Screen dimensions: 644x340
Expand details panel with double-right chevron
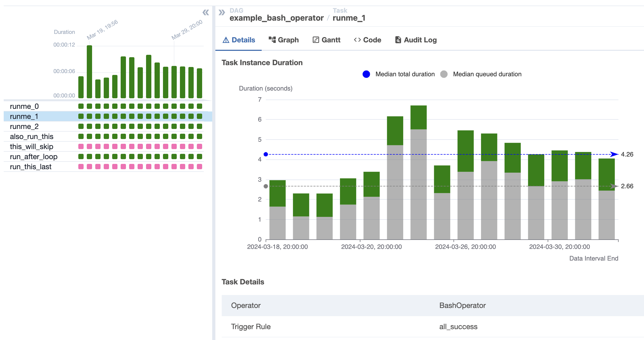222,12
